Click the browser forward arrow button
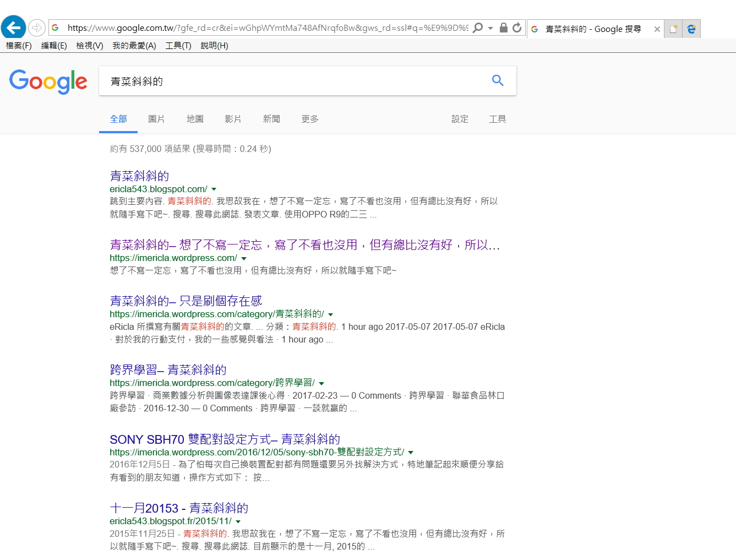 click(36, 28)
